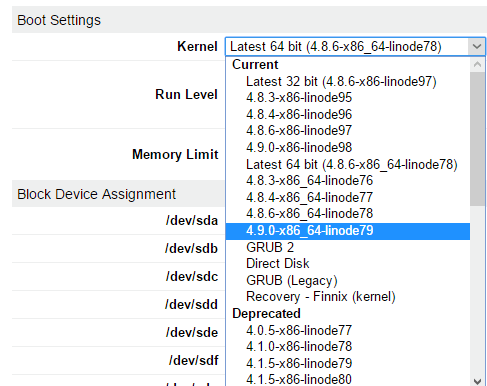Pick the 4.8.6-x86-linode97 option

click(348, 131)
